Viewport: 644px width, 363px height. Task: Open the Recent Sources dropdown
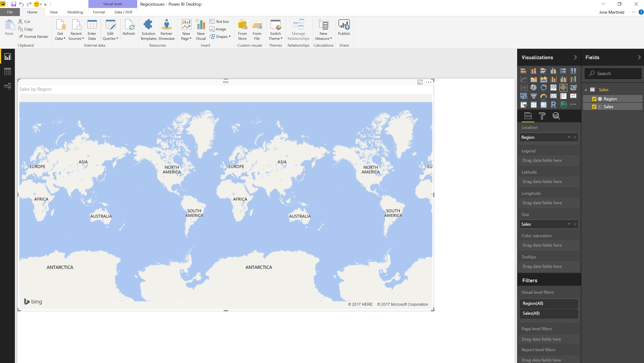pos(76,29)
